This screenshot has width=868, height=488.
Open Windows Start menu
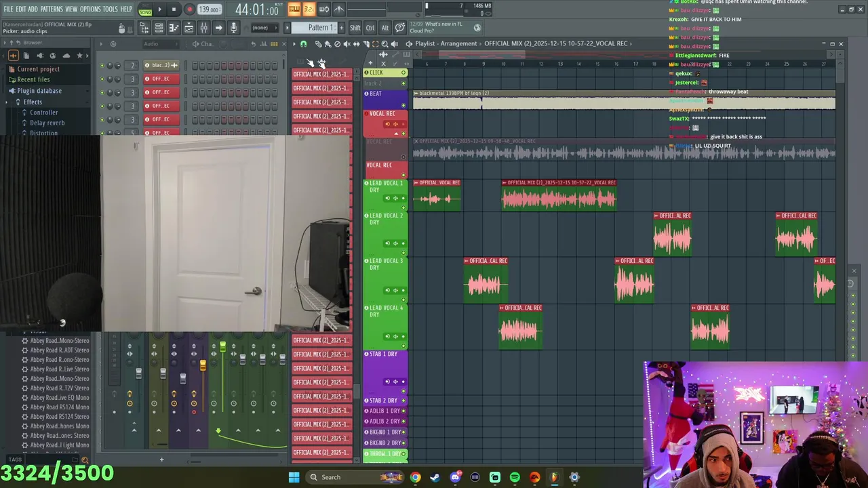coord(294,477)
